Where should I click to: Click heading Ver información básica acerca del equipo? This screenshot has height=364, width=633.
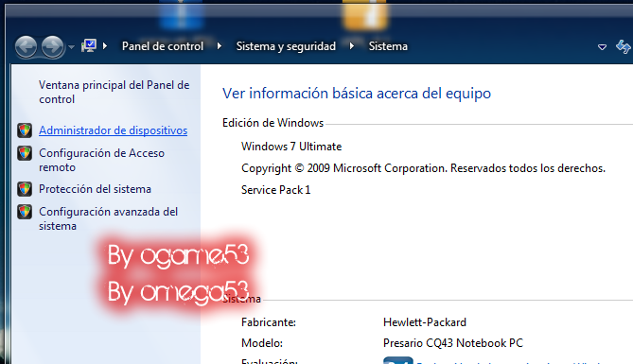[357, 94]
